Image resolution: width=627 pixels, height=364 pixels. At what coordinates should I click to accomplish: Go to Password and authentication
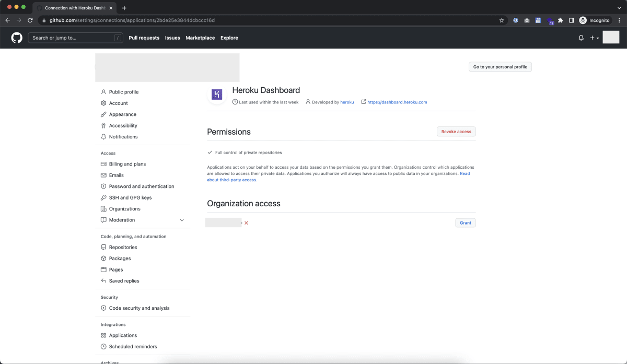[142, 186]
